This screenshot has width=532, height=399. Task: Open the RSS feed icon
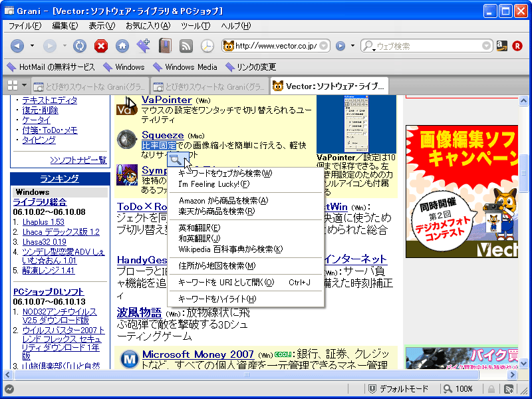(186, 46)
